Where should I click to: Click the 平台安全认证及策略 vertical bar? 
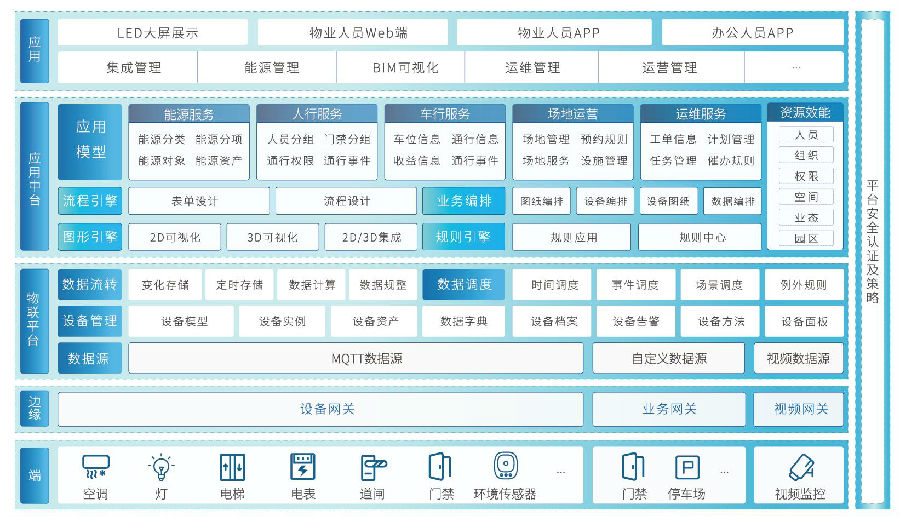(x=872, y=258)
